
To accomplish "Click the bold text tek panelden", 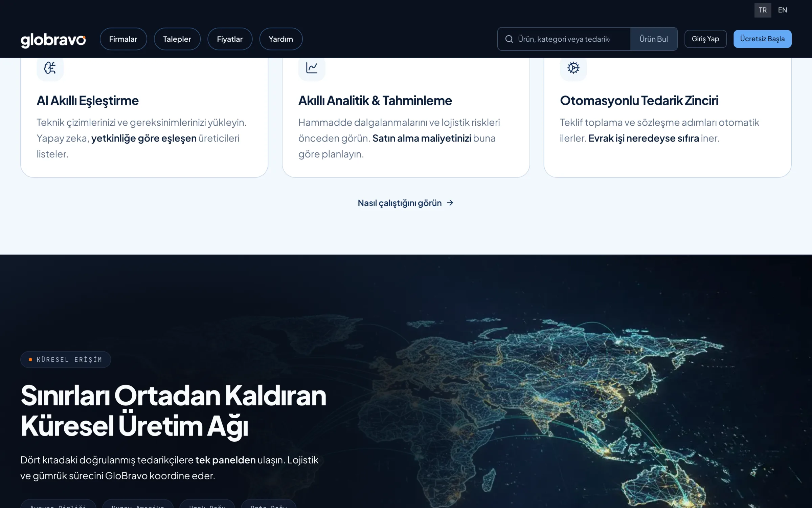I will tap(225, 460).
